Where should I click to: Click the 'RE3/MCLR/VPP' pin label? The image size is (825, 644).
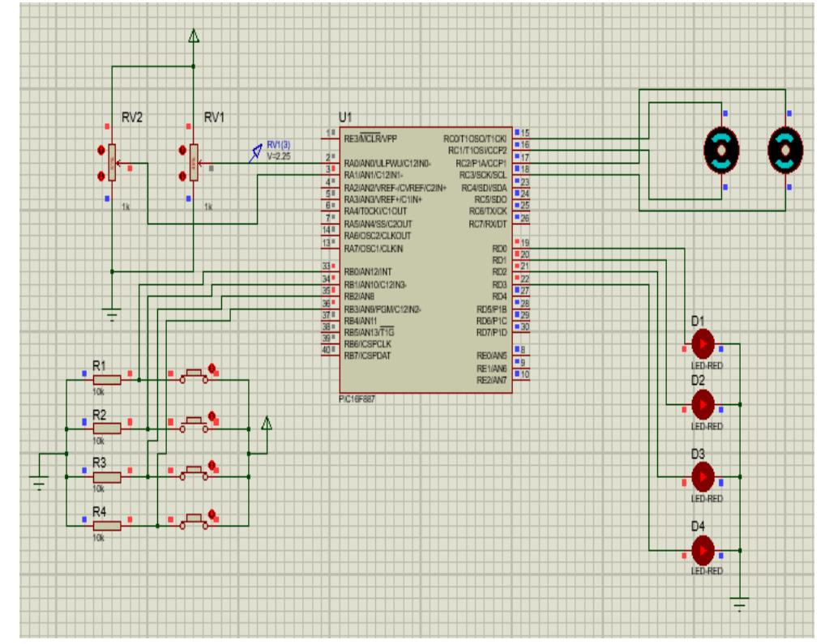370,139
